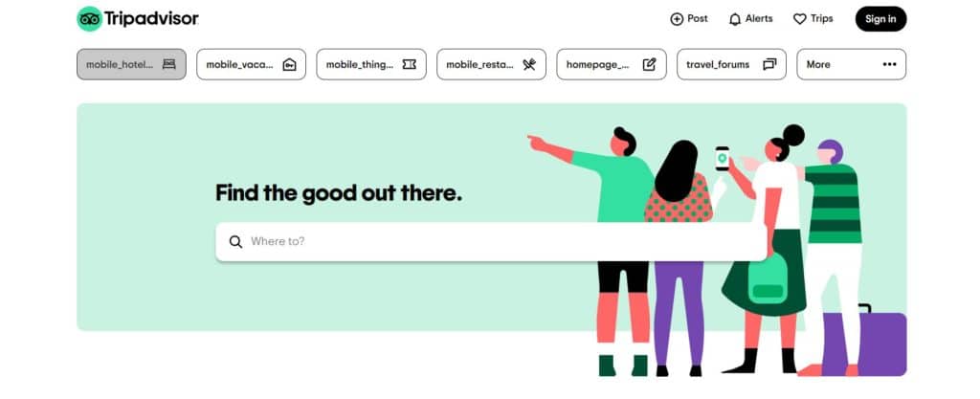Open the mobile_vaca tab label
Image resolution: width=980 pixels, height=399 pixels.
240,64
